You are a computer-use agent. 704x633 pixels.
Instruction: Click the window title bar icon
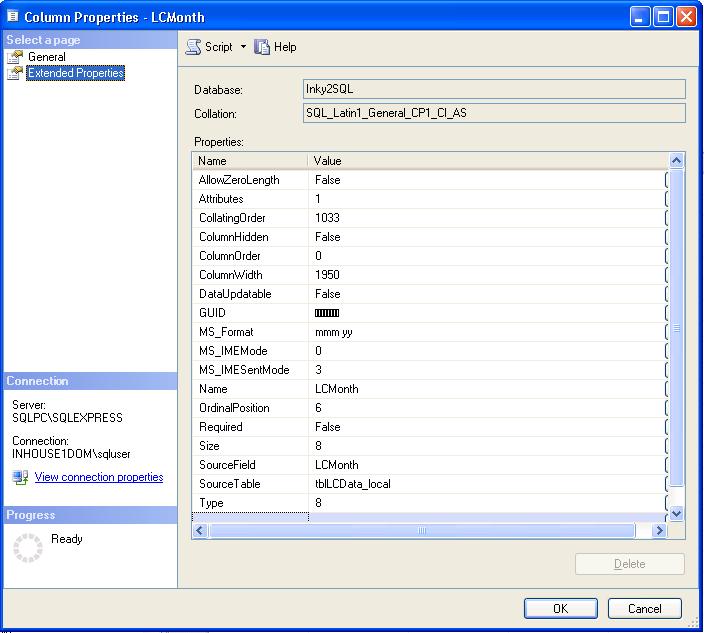click(x=12, y=17)
